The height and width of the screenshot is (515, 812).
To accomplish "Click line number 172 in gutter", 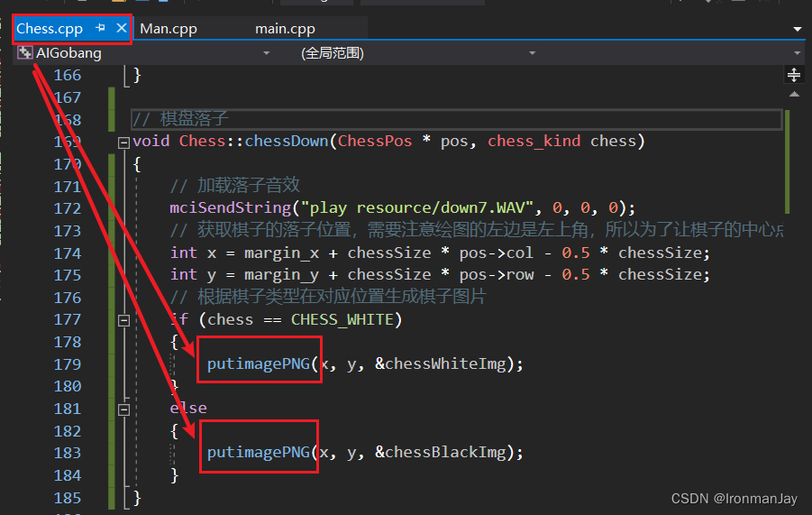I will 68,208.
